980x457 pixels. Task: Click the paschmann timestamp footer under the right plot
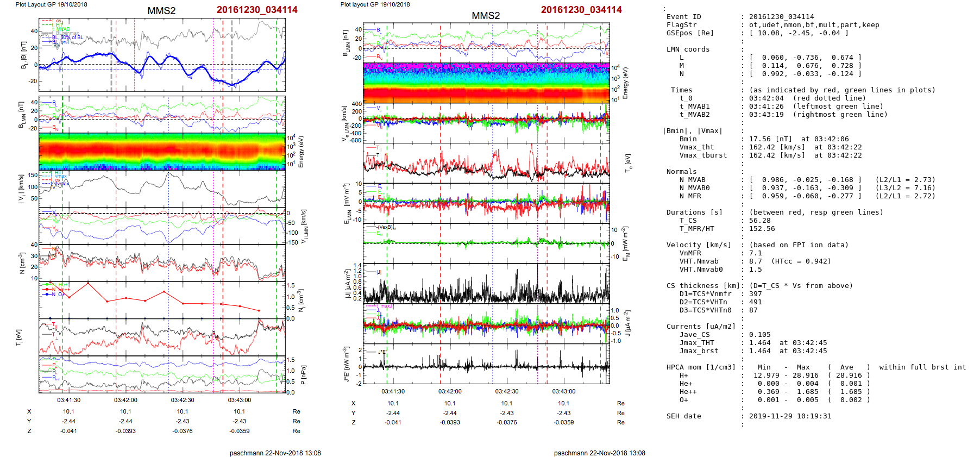click(599, 453)
